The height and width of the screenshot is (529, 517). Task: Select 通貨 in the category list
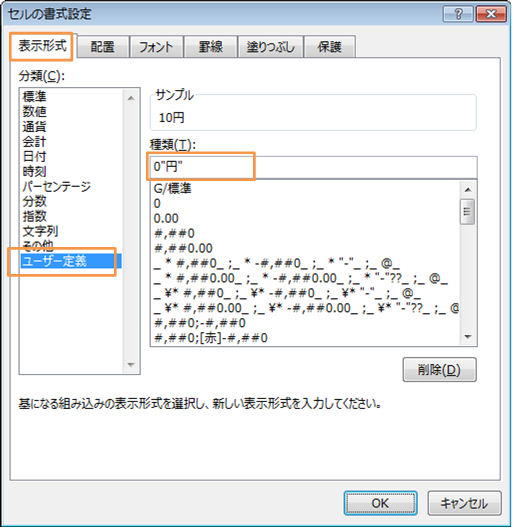(34, 128)
